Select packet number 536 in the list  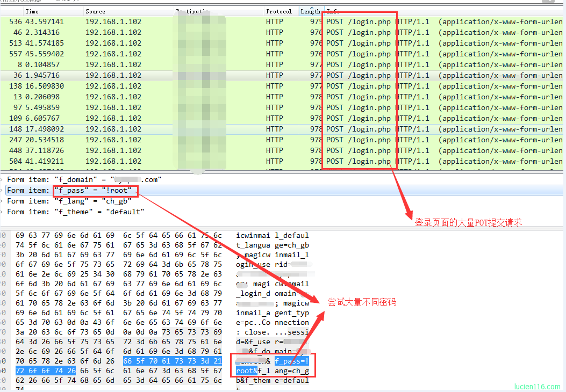click(x=282, y=21)
